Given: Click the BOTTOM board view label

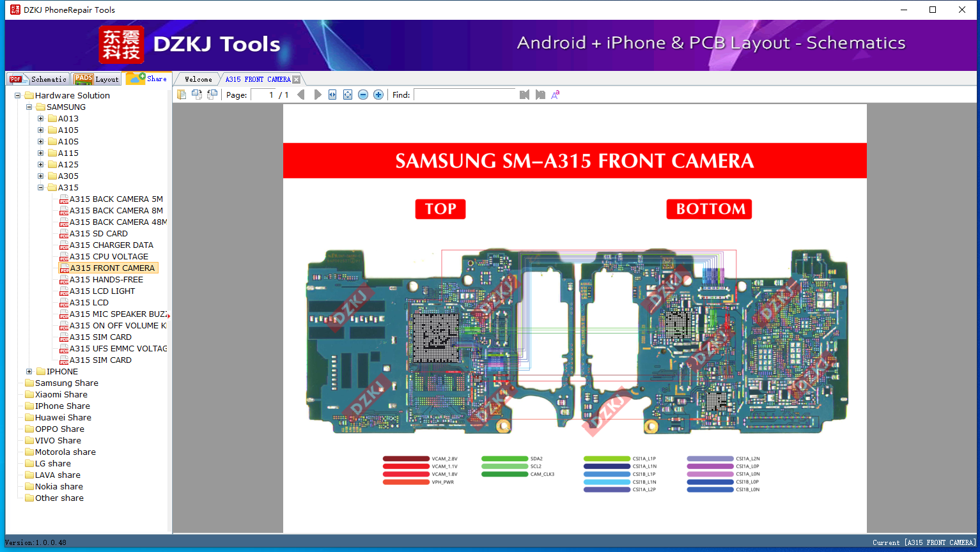Looking at the screenshot, I should coord(710,209).
